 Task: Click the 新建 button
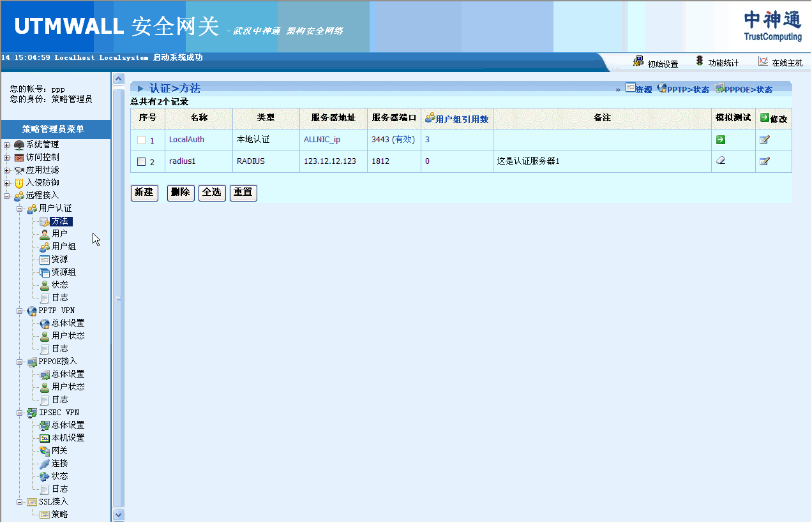(x=144, y=193)
